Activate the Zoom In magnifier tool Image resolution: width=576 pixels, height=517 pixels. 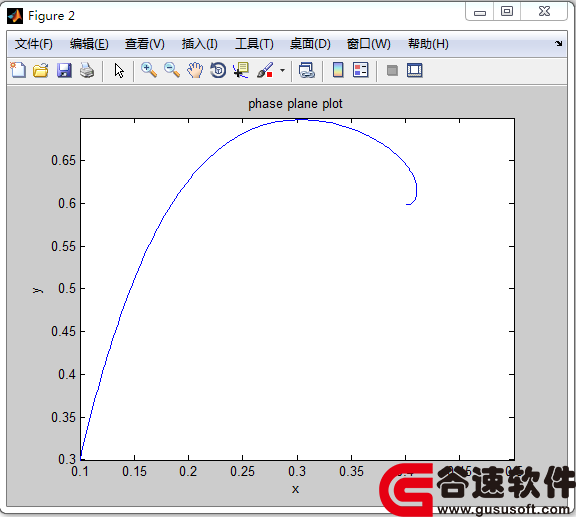149,70
